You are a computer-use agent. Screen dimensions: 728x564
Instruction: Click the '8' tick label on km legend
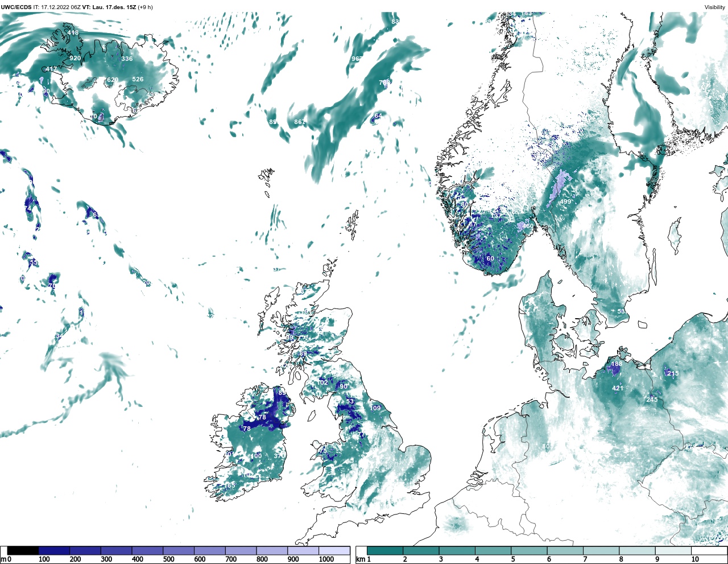621,559
